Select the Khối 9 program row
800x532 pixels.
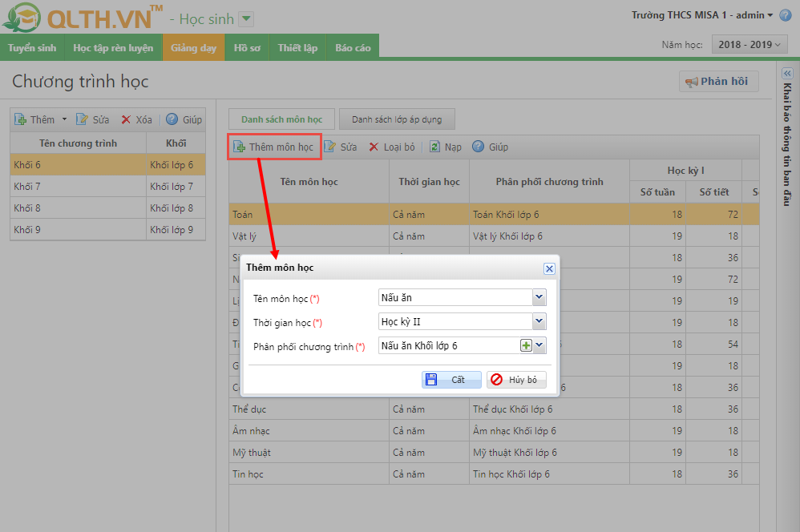107,229
